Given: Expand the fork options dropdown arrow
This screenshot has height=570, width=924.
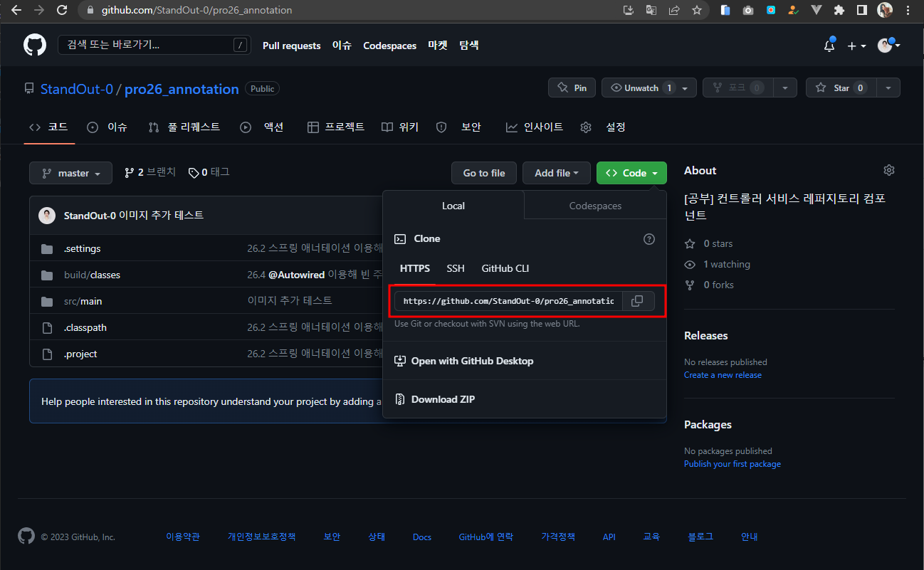Looking at the screenshot, I should [784, 88].
